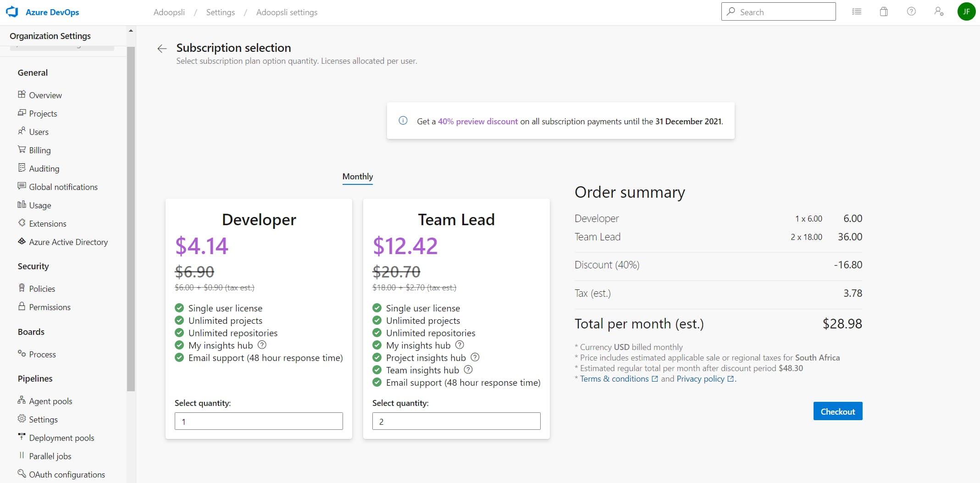980x483 pixels.
Task: Click the Permissions lock icon
Action: click(22, 306)
